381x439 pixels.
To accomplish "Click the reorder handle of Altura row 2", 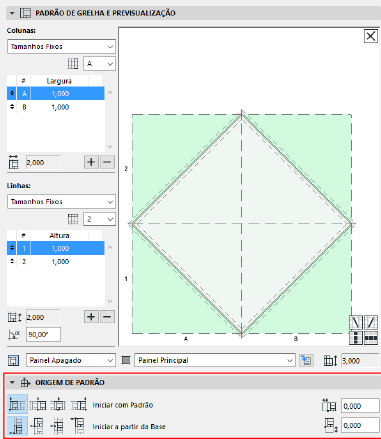I will point(12,262).
